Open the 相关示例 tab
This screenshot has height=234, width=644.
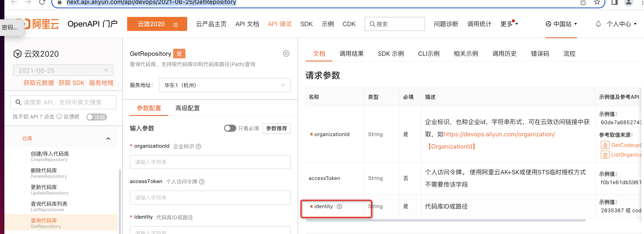pos(466,54)
